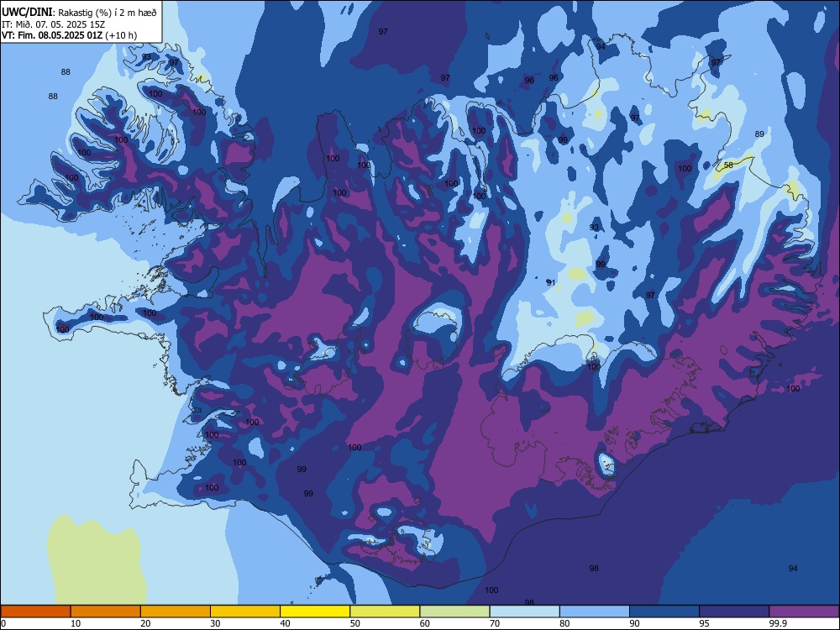Viewport: 840px width, 630px height.
Task: Click the '90' legend scale label
Action: pos(634,623)
